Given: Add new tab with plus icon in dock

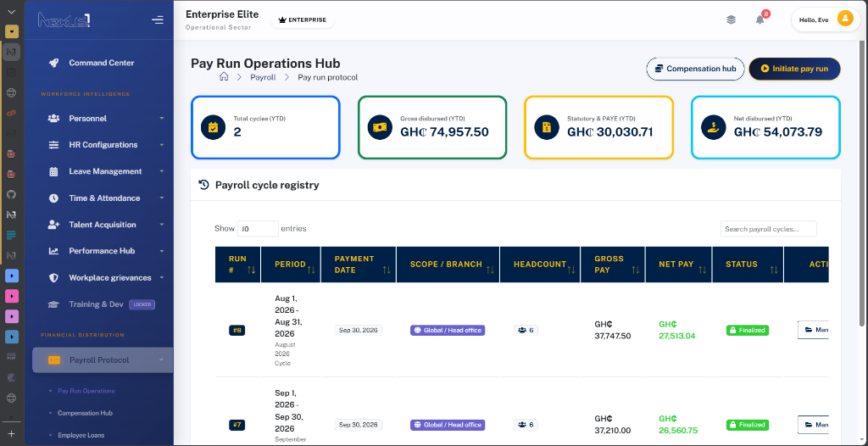Looking at the screenshot, I should pyautogui.click(x=11, y=433).
